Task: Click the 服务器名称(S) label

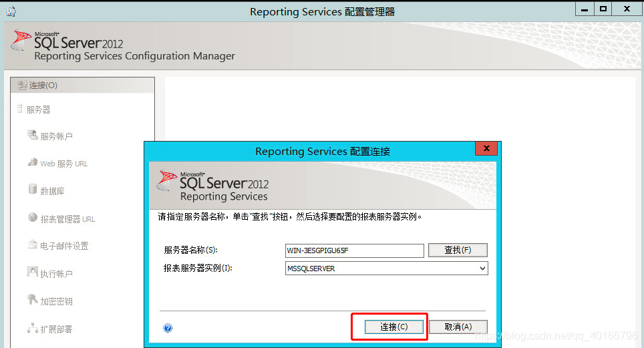Action: [x=190, y=250]
